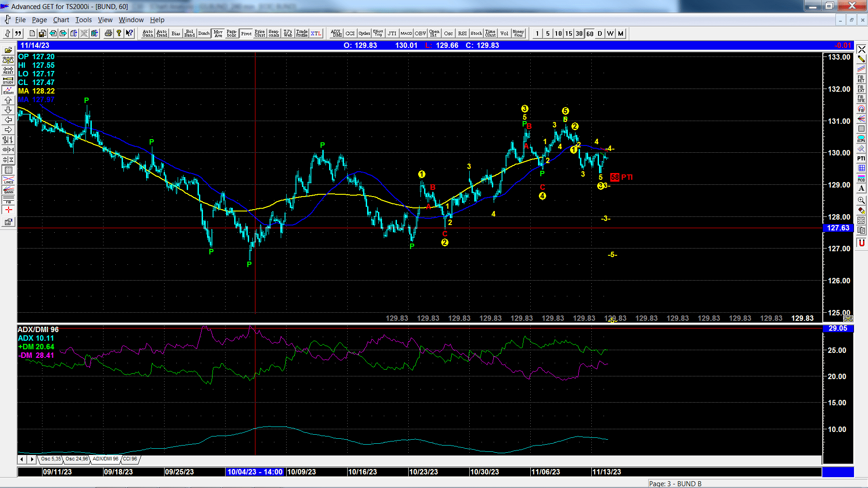Open the Chart menu

point(61,20)
